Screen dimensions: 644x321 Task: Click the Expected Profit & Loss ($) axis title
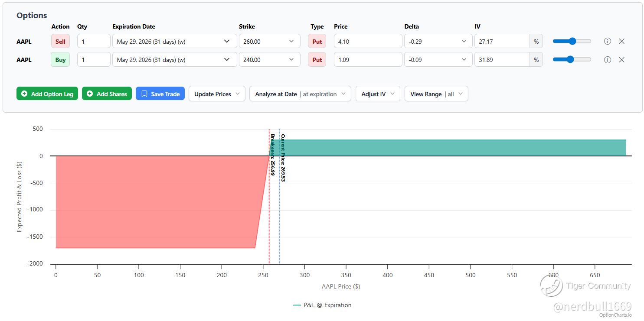pos(20,196)
